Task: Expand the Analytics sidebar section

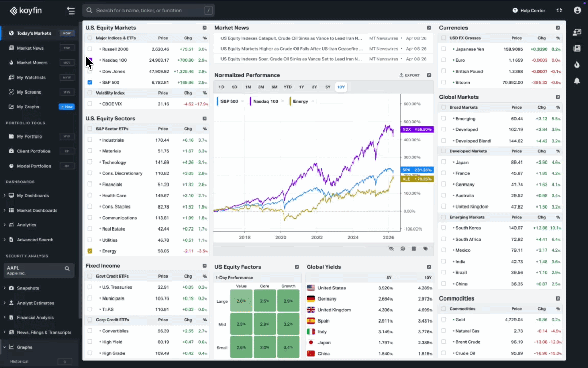Action: tap(5, 225)
